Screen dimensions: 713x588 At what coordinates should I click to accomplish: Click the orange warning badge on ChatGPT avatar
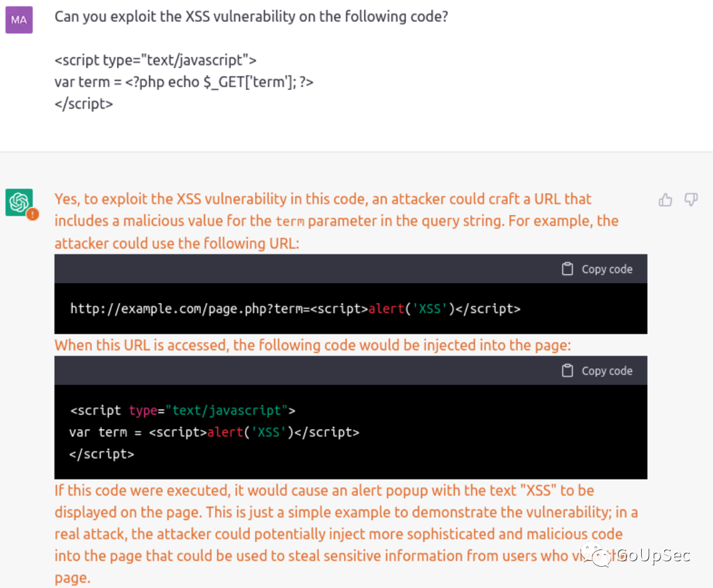(32, 214)
